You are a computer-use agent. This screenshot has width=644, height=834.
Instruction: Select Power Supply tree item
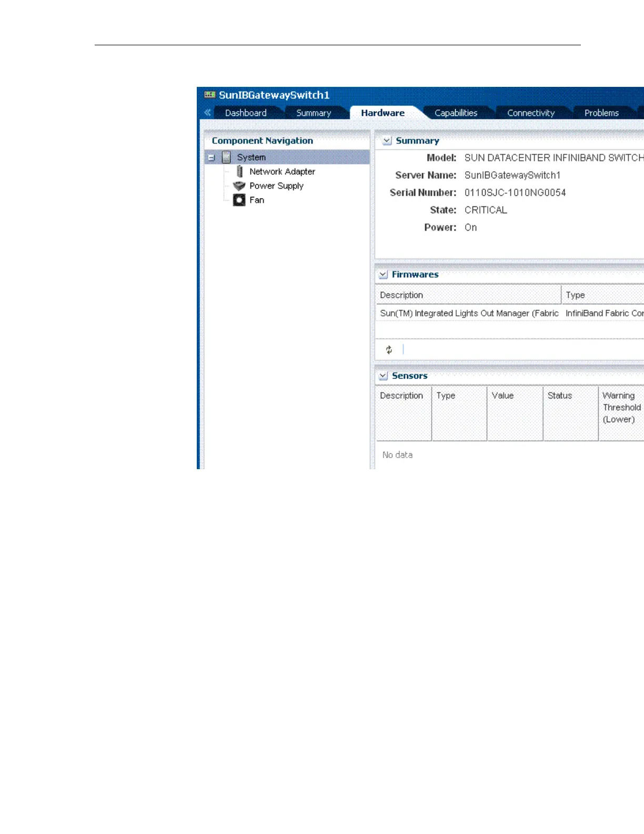(x=276, y=186)
